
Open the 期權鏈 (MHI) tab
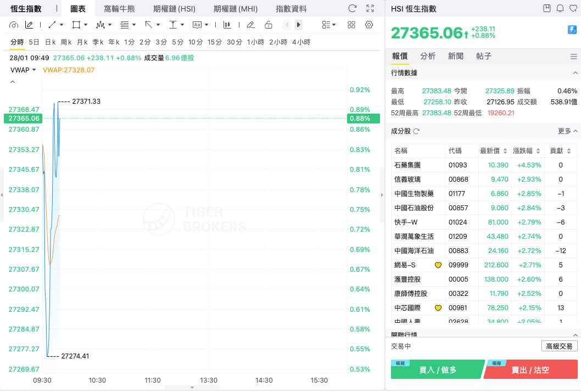coord(236,9)
